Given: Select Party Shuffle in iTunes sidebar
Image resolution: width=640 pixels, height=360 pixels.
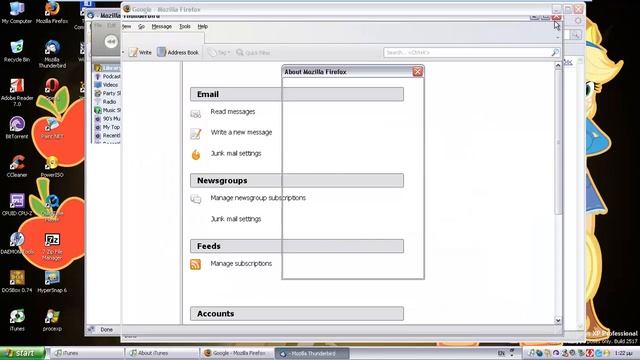Looking at the screenshot, I should 107,93.
